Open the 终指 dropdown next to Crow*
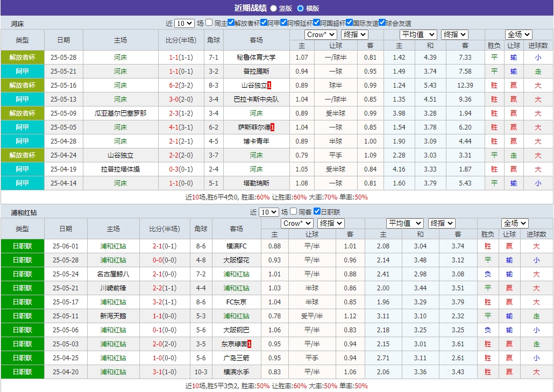554x392 pixels. 356,34
